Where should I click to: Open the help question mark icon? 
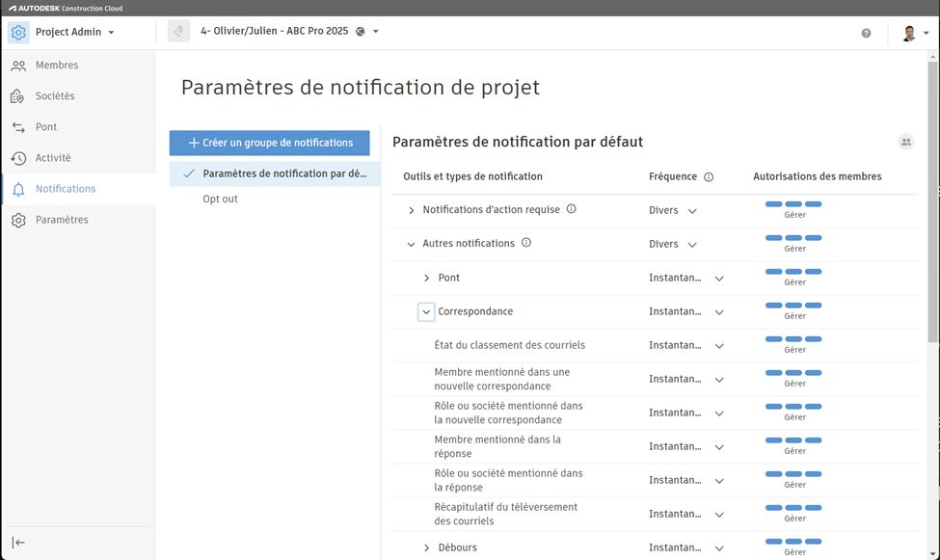(x=865, y=32)
